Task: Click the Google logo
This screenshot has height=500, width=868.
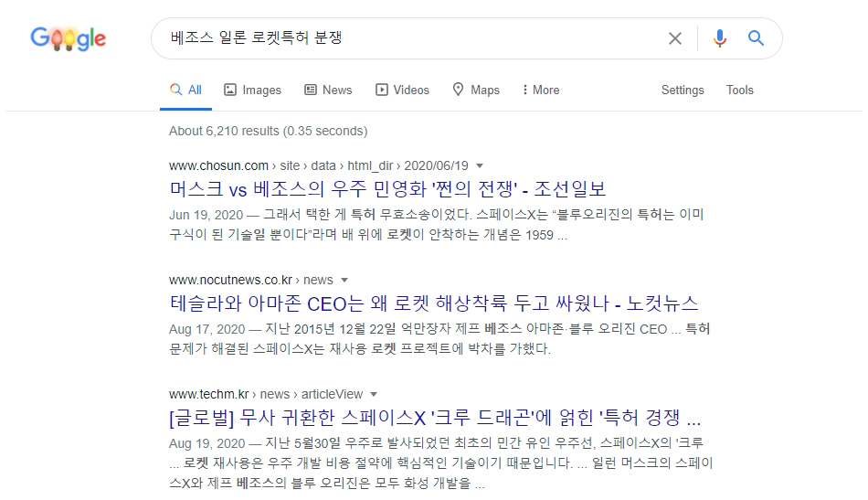Action: pyautogui.click(x=69, y=38)
